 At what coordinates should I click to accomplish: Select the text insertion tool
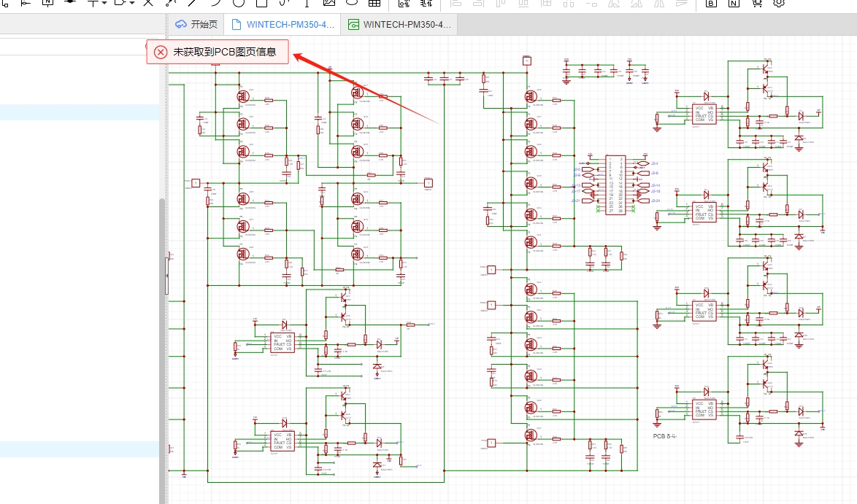(307, 3)
